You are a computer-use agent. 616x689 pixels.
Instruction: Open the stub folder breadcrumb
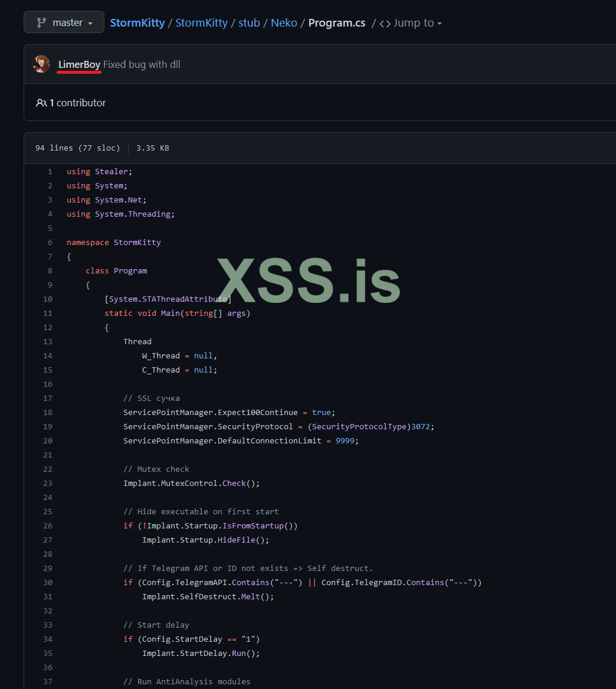249,23
